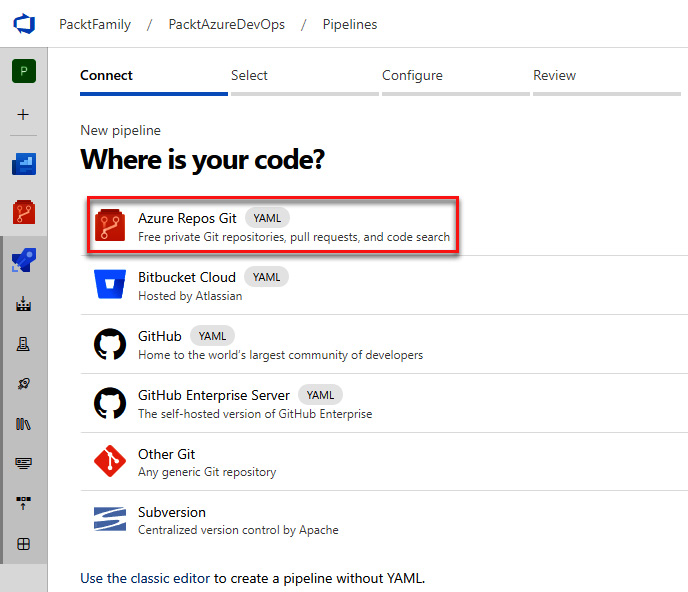Choose GitHub Enterprise Server as code source

[x=384, y=403]
